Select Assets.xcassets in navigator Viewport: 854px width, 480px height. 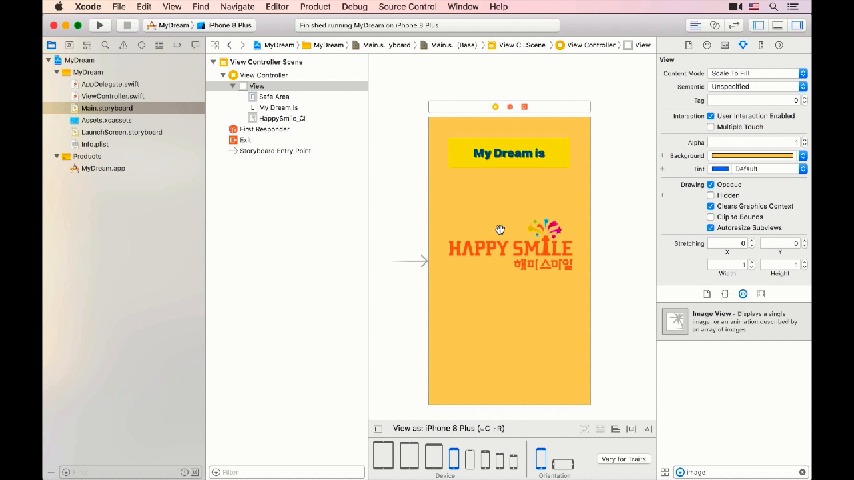click(106, 120)
